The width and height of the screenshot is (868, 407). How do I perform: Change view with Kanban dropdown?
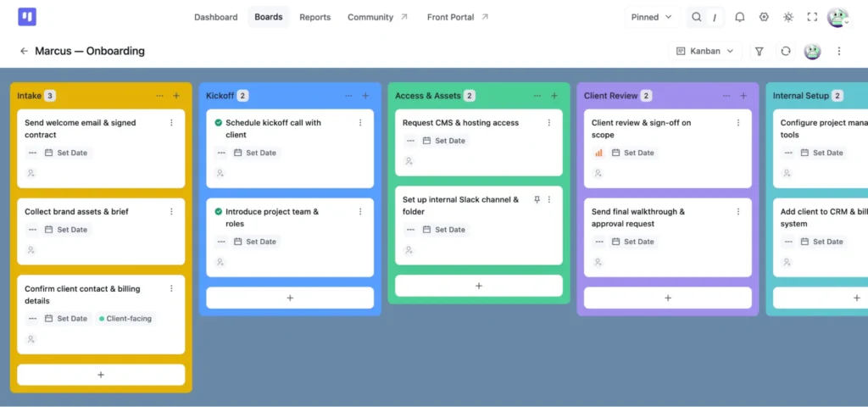click(x=705, y=51)
